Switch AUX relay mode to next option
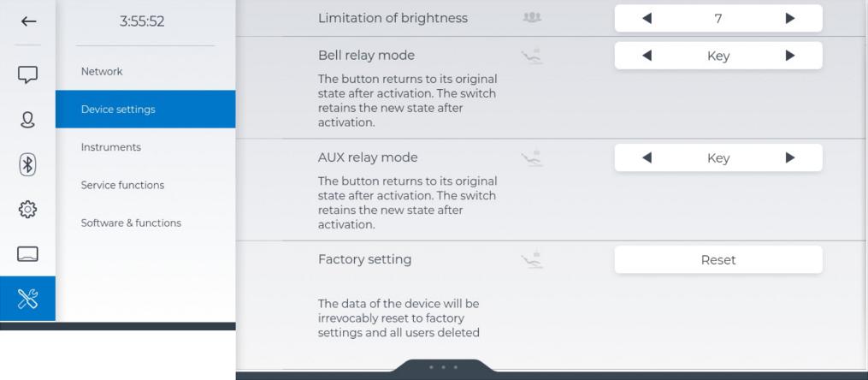The width and height of the screenshot is (868, 380). pos(789,157)
